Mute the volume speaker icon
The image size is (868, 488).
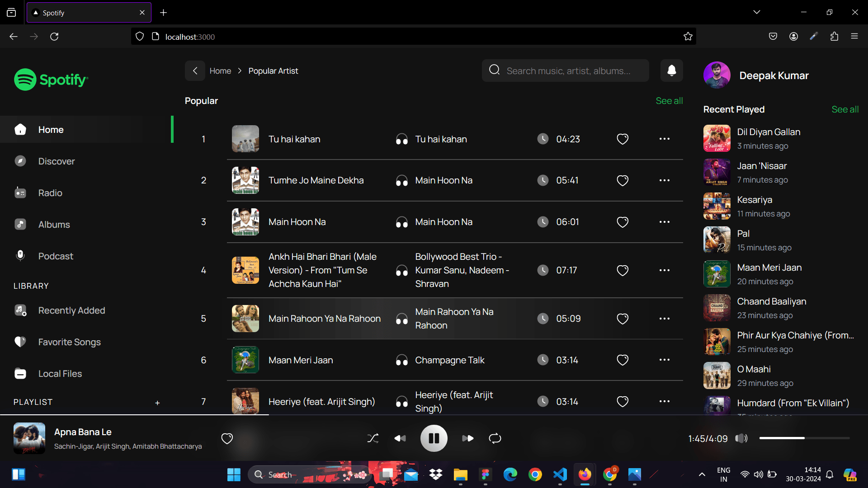click(741, 438)
